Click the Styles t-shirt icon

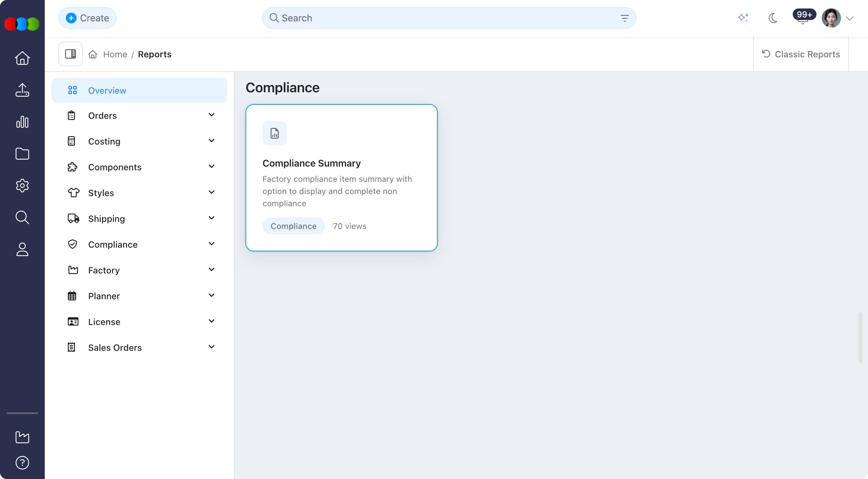[x=74, y=193]
